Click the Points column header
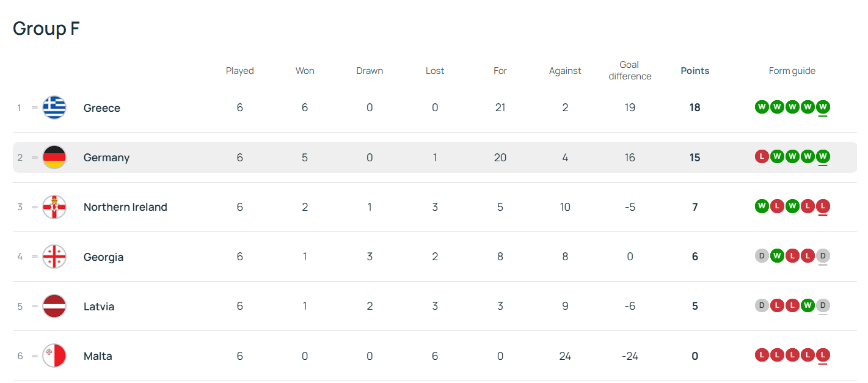This screenshot has height=383, width=868. tap(695, 71)
